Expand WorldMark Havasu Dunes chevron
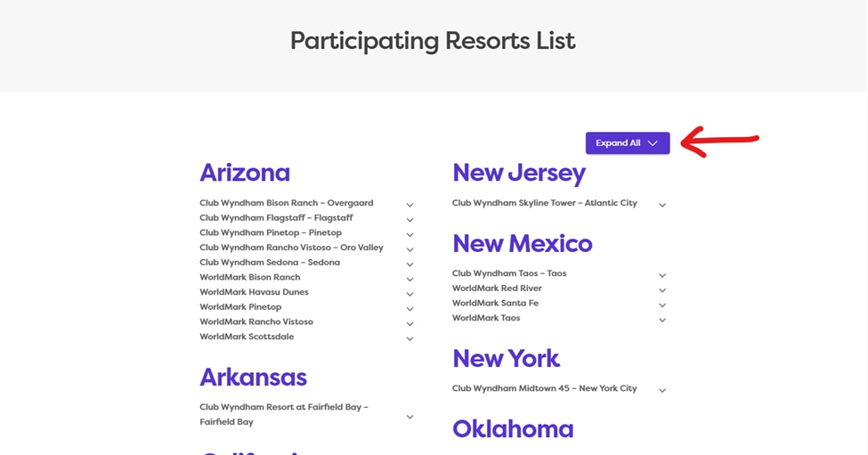The width and height of the screenshot is (868, 455). tap(410, 294)
